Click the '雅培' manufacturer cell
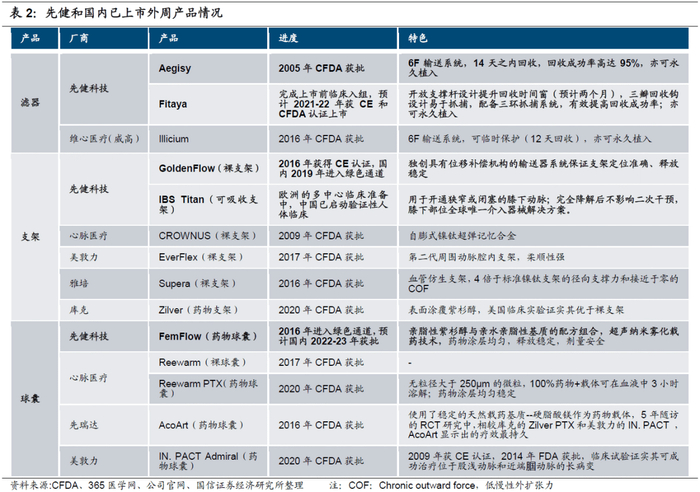 pos(104,284)
